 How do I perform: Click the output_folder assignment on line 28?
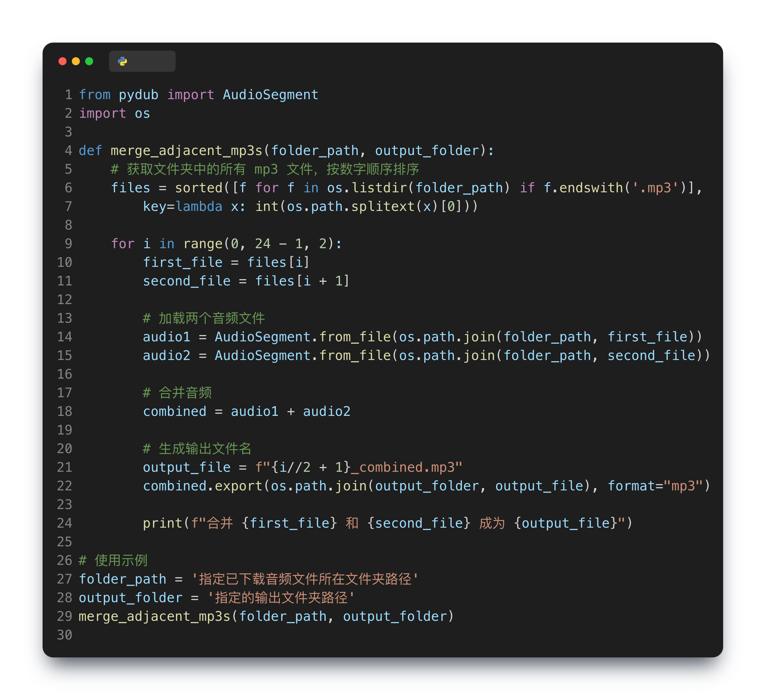(130, 598)
